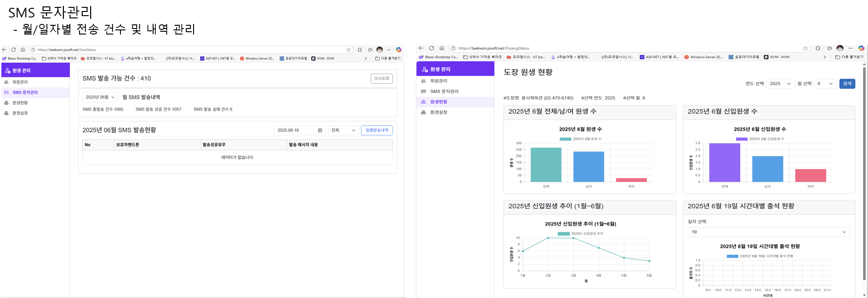Open favorites list in DojangStatus window
Image resolution: width=868 pixels, height=298 pixels.
829,48
